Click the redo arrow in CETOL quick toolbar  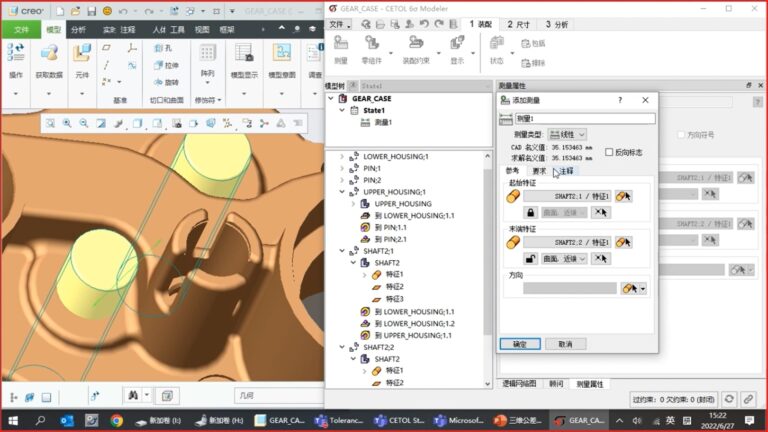tap(439, 24)
